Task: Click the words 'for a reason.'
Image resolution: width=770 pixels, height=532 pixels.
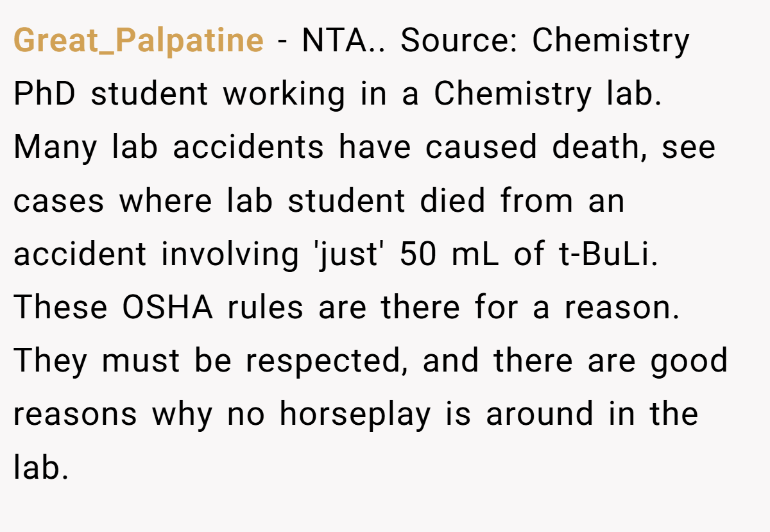Action: [577, 309]
